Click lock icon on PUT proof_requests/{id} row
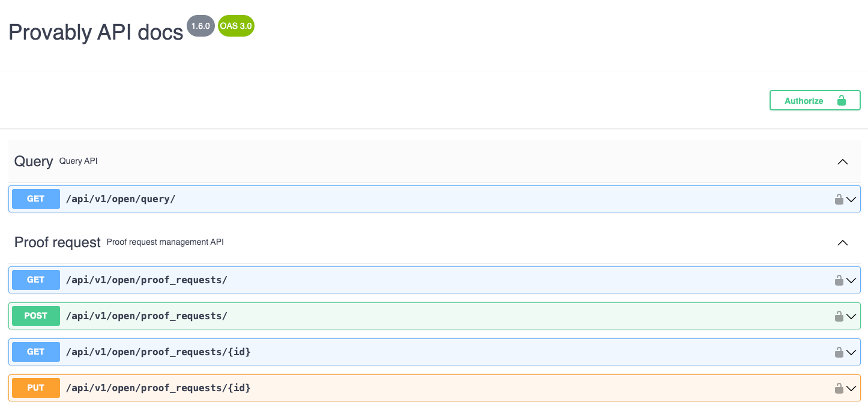Viewport: 868px width, 411px height. coord(839,388)
